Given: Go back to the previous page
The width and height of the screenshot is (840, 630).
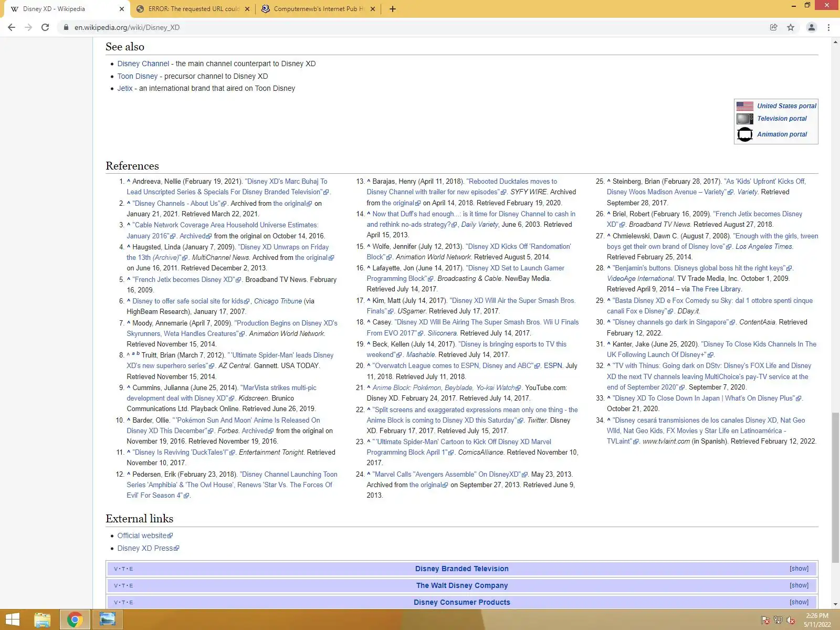Looking at the screenshot, I should click(12, 27).
